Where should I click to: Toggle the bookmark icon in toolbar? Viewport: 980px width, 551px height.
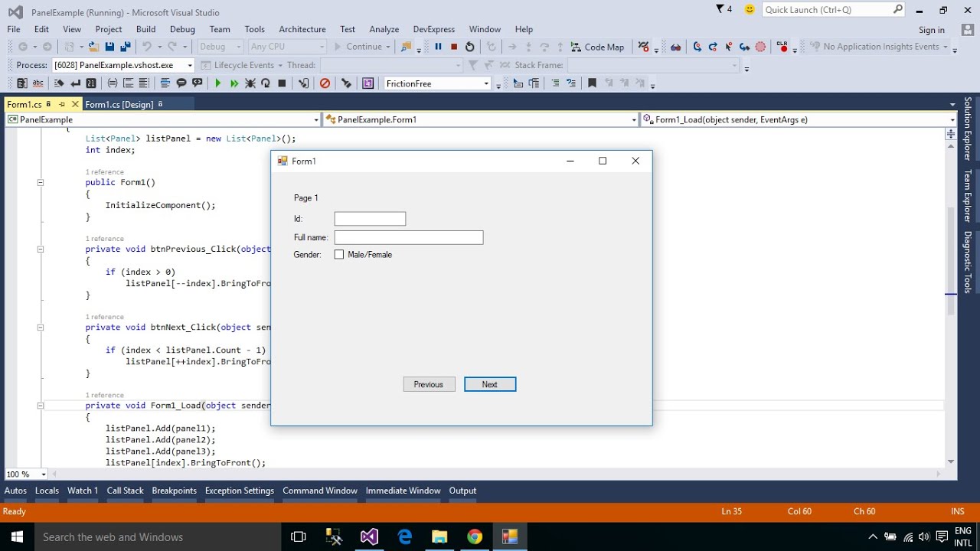click(592, 83)
